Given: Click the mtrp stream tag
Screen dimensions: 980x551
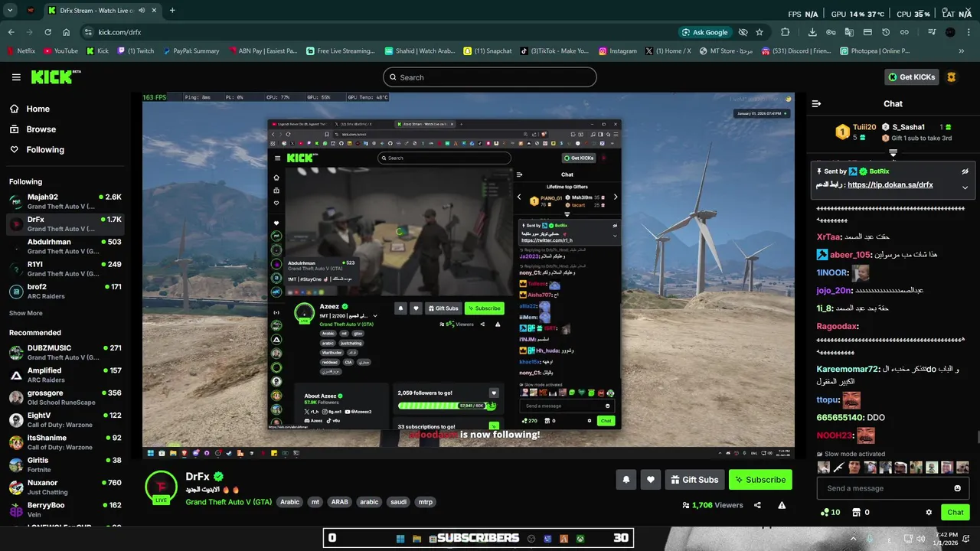Looking at the screenshot, I should tap(425, 502).
